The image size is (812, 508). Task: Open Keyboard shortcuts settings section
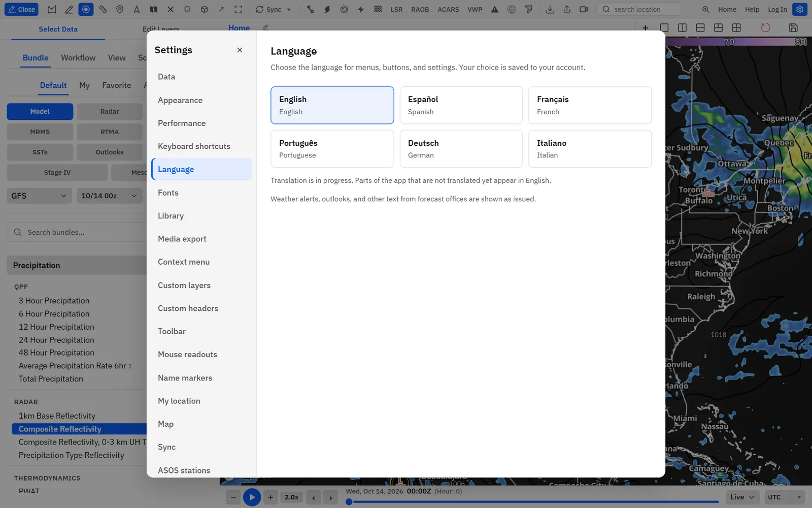tap(201, 146)
